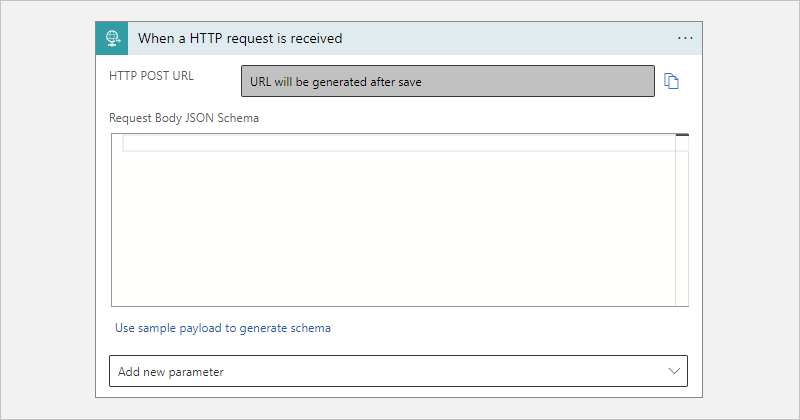800x420 pixels.
Task: Click the grayed-out URL generated after save field
Action: pyautogui.click(x=447, y=81)
